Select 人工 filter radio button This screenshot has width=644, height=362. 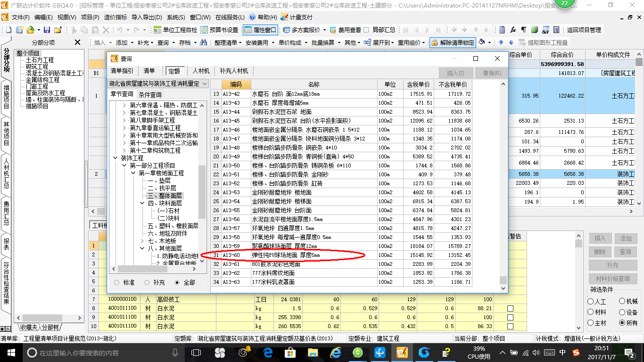[591, 301]
